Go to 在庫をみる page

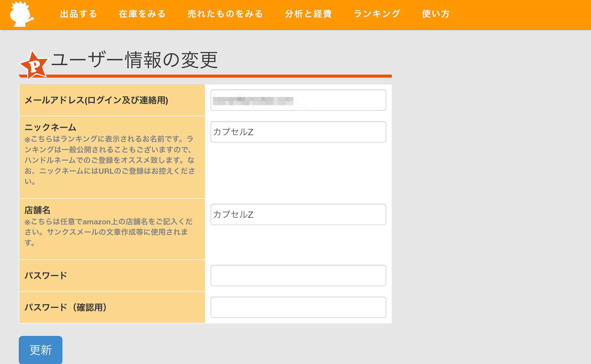(x=142, y=14)
